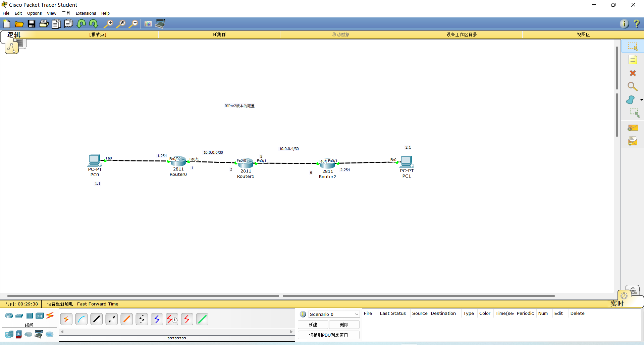This screenshot has width=644, height=345.
Task: Select WAN Emulation cloud category
Action: pos(29,334)
